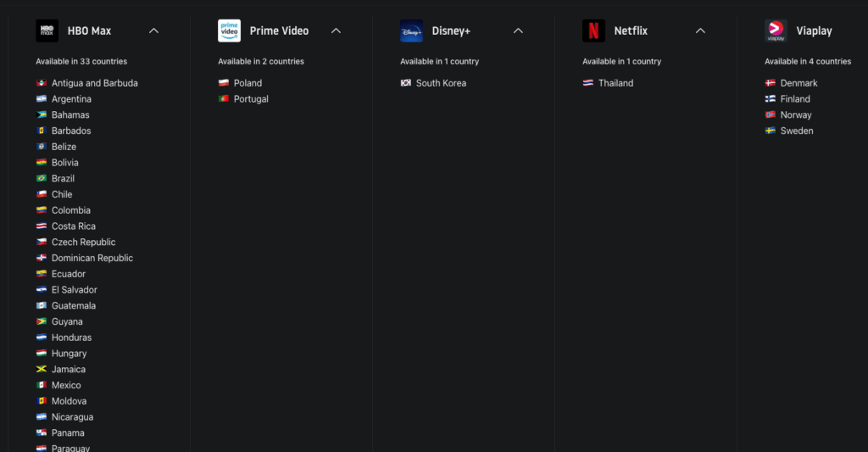This screenshot has height=452, width=868.
Task: Click the Norway flag icon
Action: pyautogui.click(x=771, y=115)
